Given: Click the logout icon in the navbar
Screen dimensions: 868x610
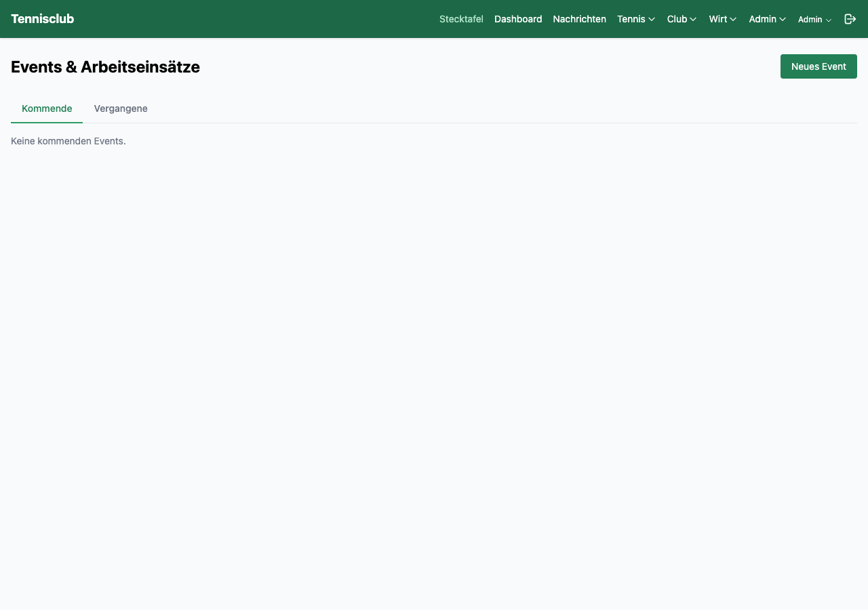Looking at the screenshot, I should [850, 19].
